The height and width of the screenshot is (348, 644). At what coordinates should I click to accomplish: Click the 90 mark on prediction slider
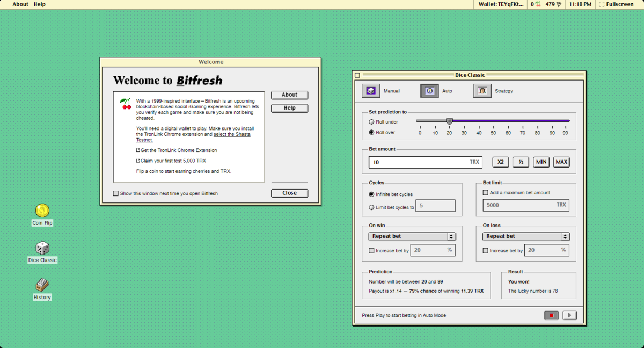click(x=552, y=133)
